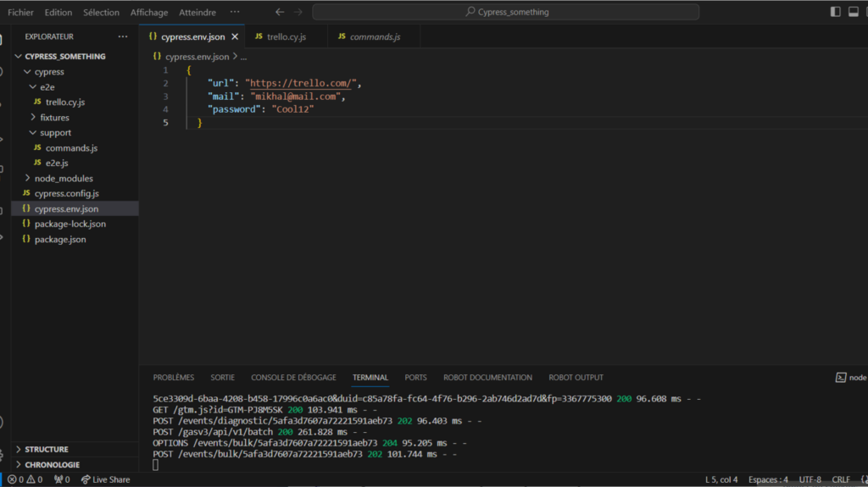The width and height of the screenshot is (868, 487).
Task: Open errors and warnings status indicator
Action: (25, 479)
